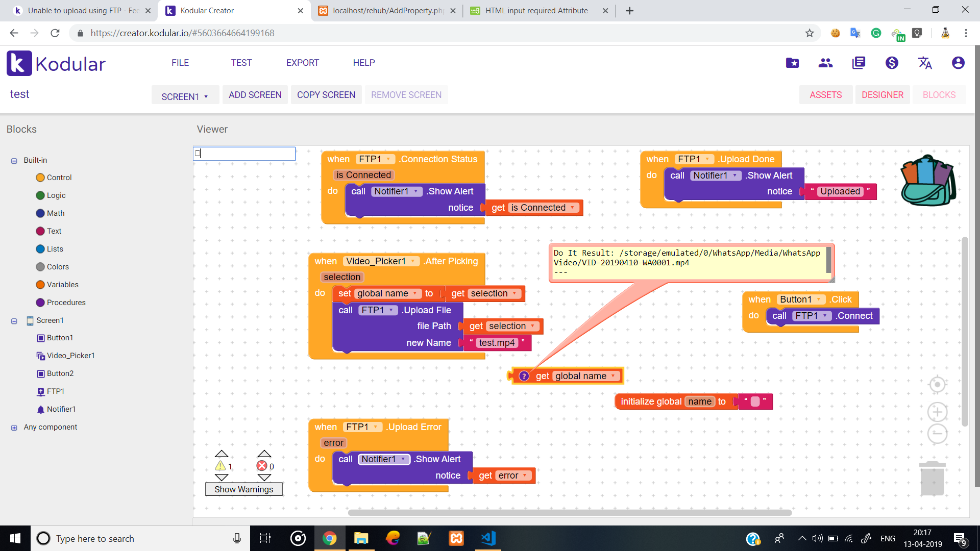Click the COPY SCREEN button
Image resolution: width=980 pixels, height=551 pixels.
tap(326, 95)
